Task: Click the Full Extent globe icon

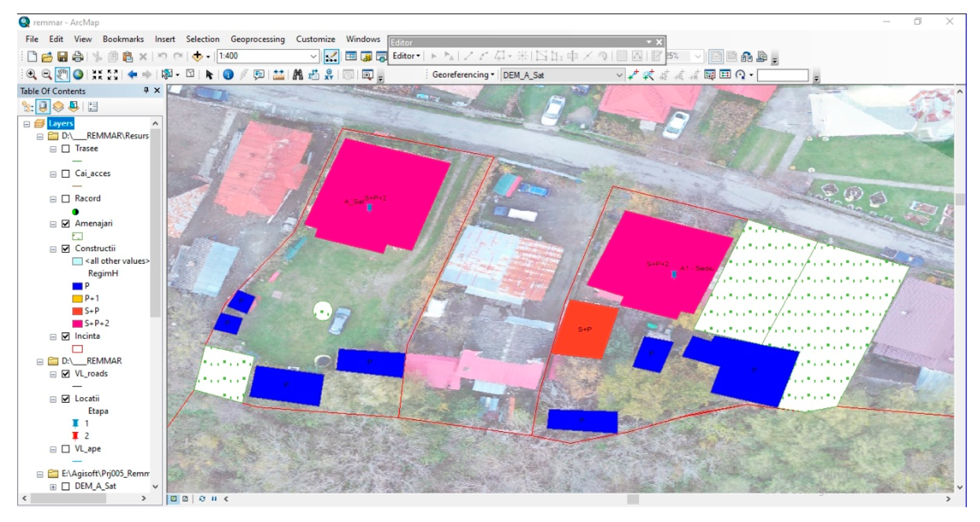Action: click(78, 75)
